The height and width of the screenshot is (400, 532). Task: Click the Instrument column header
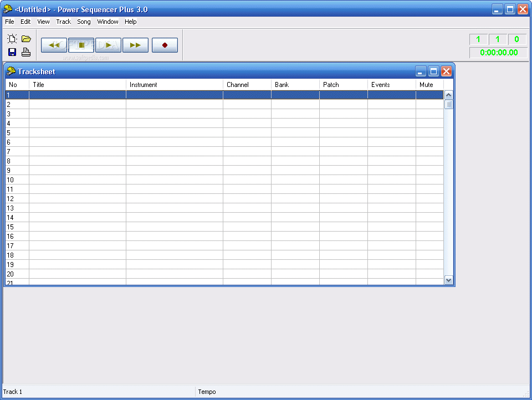coord(175,85)
